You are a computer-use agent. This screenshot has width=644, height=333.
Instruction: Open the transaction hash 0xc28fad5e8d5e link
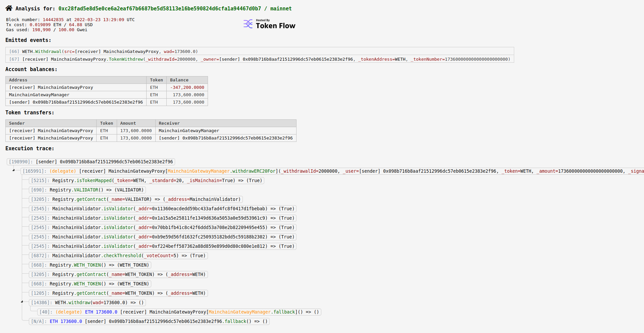(x=160, y=8)
